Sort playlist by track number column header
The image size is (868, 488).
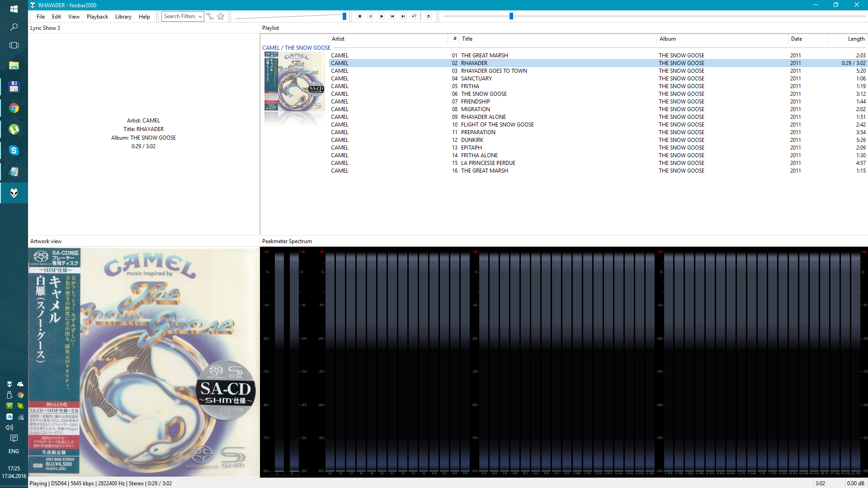coord(453,39)
